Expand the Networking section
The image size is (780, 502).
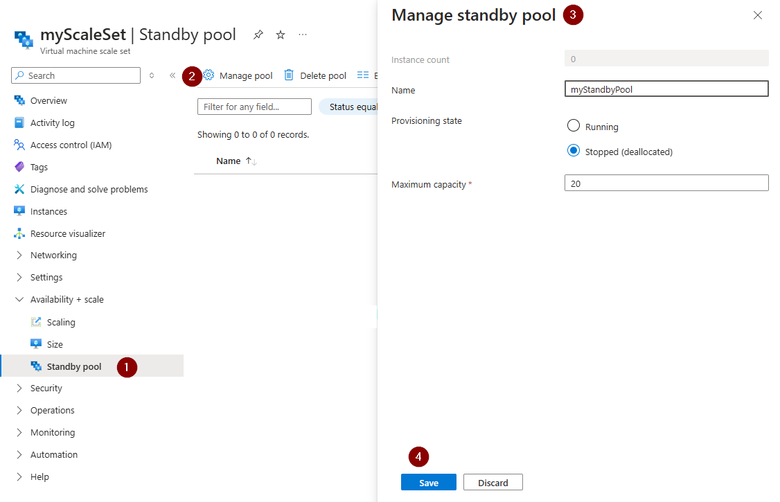click(19, 255)
